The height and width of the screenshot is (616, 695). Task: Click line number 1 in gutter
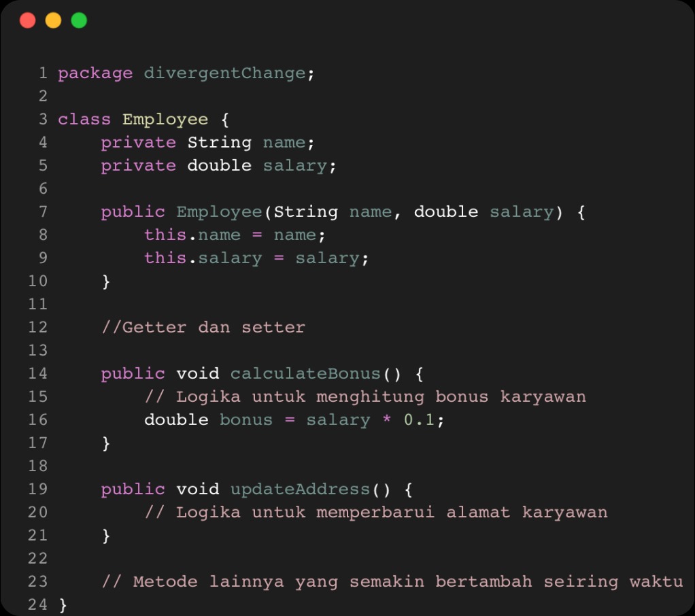[x=43, y=73]
